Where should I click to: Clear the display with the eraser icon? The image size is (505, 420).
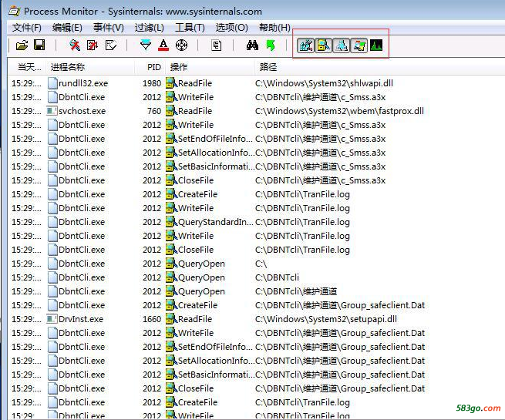click(111, 45)
